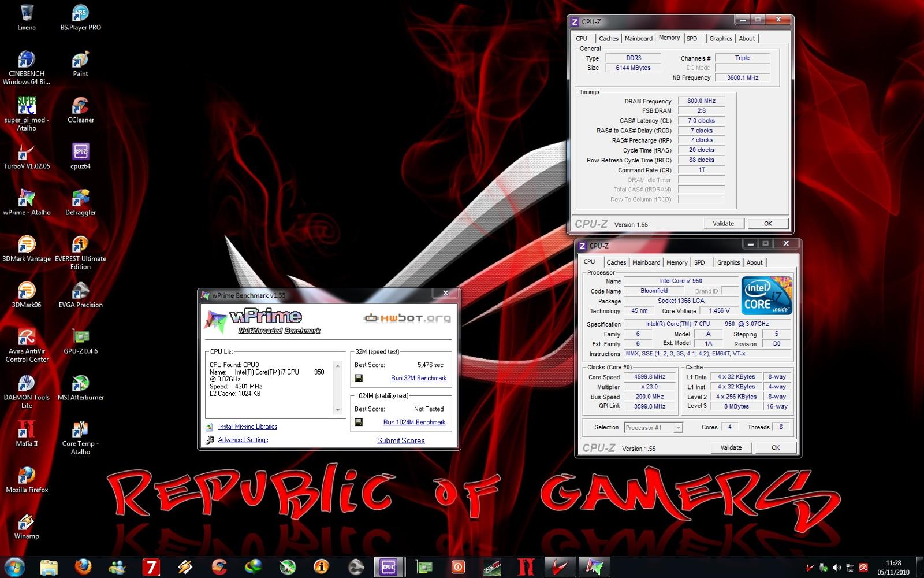Open the volume speaker tray icon

tap(837, 568)
